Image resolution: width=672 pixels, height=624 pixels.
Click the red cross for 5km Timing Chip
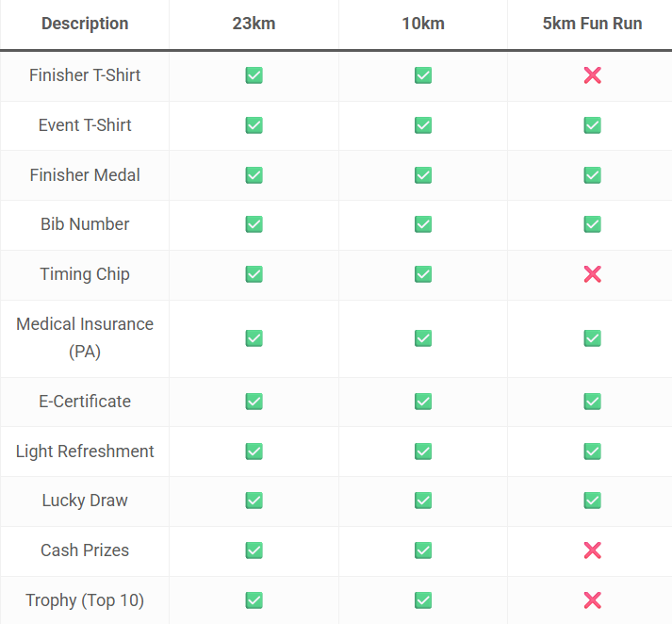(592, 274)
